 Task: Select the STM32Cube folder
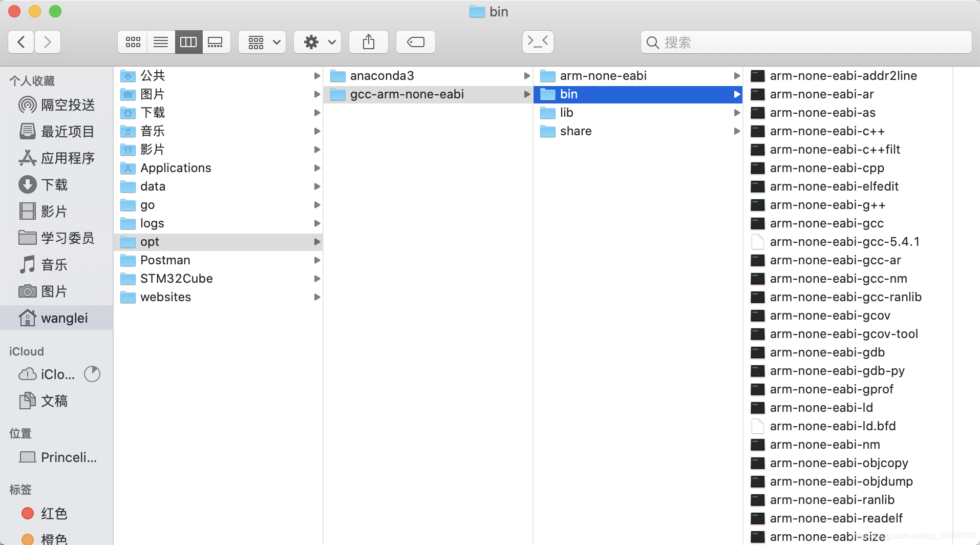click(x=218, y=279)
